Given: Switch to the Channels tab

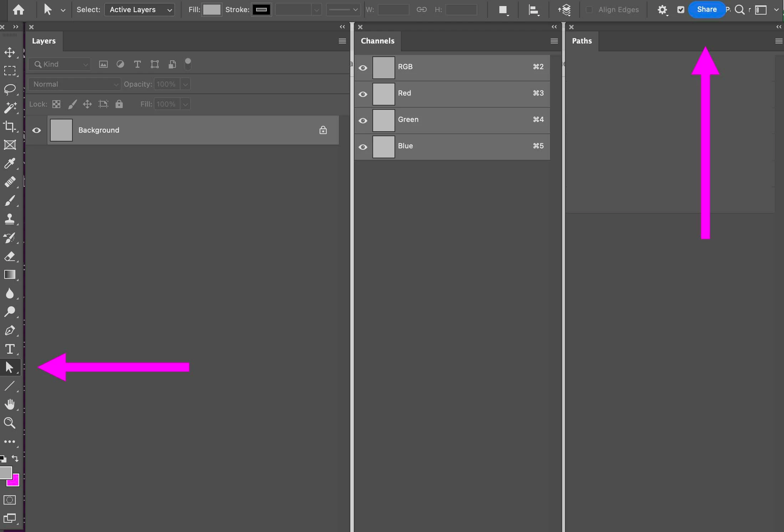Looking at the screenshot, I should coord(377,41).
